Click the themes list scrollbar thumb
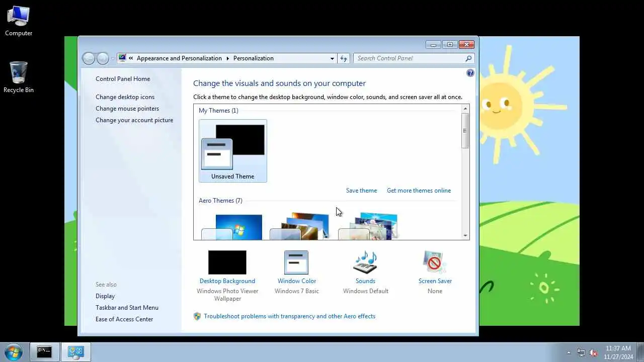Viewport: 644px width, 362px height. 465,131
